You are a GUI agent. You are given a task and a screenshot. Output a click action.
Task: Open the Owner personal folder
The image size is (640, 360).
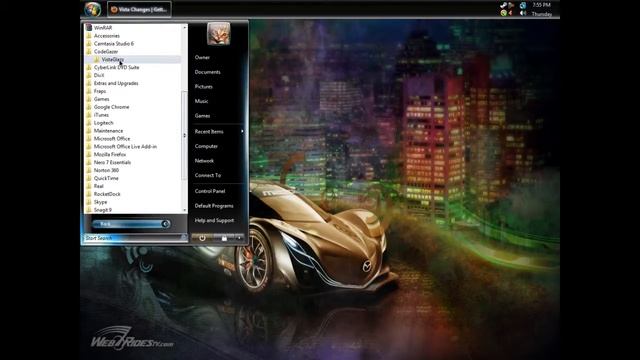point(202,58)
